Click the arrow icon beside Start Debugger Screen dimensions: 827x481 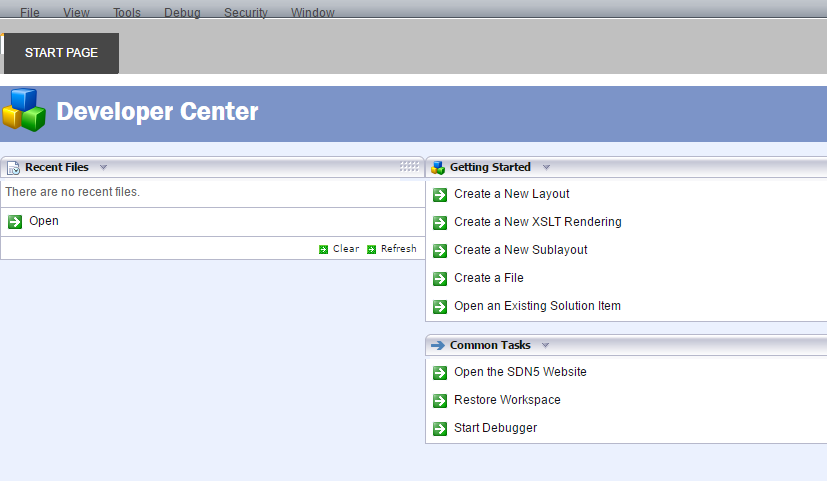[440, 429]
